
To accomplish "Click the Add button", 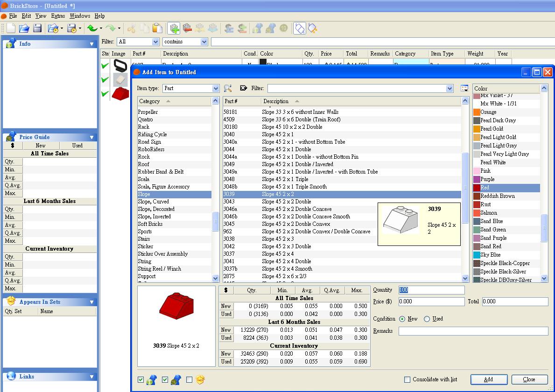I will pos(489,379).
